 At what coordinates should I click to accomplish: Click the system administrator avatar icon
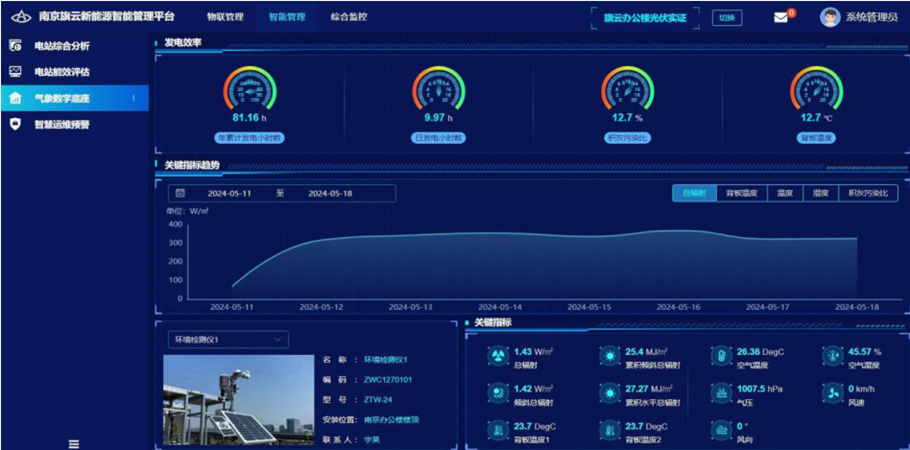[829, 17]
